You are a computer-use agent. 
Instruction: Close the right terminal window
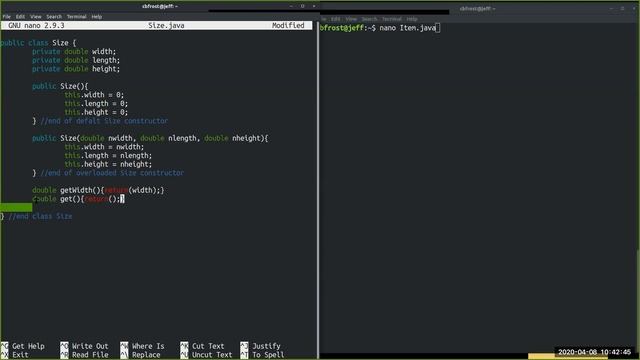click(634, 8)
